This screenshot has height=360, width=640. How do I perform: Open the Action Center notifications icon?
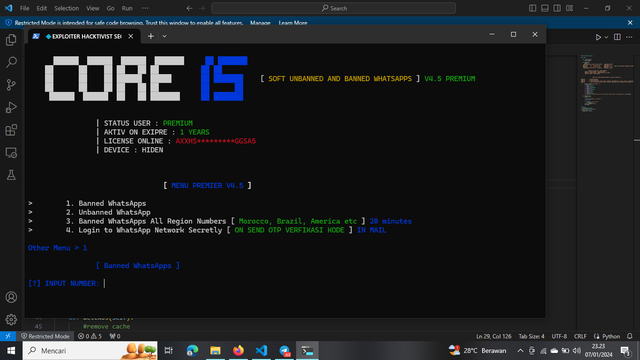point(625,351)
